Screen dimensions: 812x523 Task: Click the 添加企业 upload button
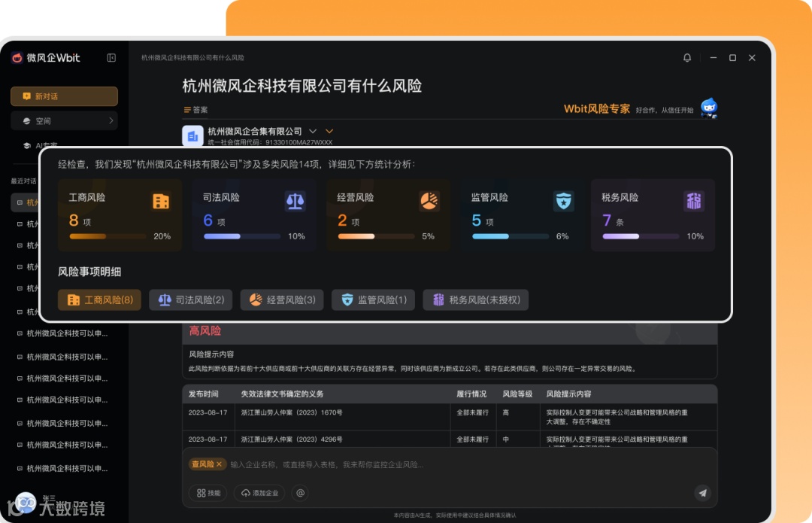click(259, 493)
